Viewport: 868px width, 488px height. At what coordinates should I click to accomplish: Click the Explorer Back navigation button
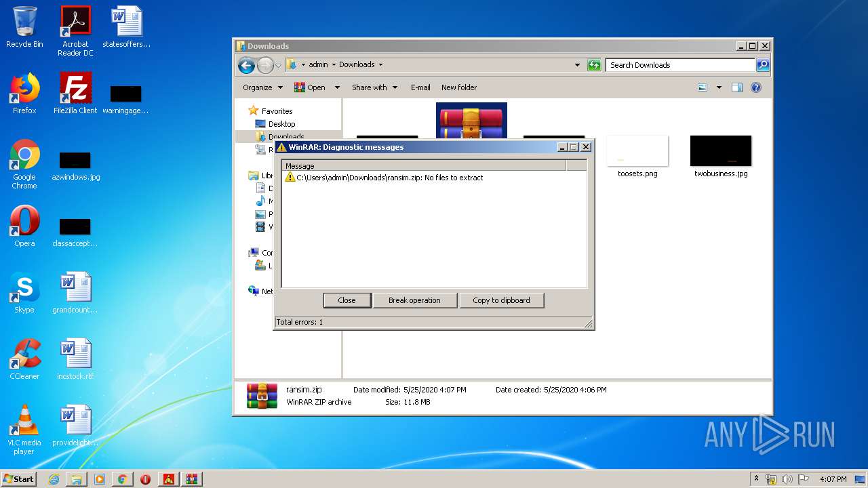point(246,65)
